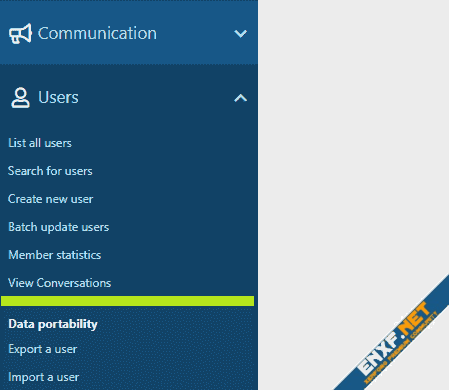
Task: Open View Conversations link
Action: (59, 283)
